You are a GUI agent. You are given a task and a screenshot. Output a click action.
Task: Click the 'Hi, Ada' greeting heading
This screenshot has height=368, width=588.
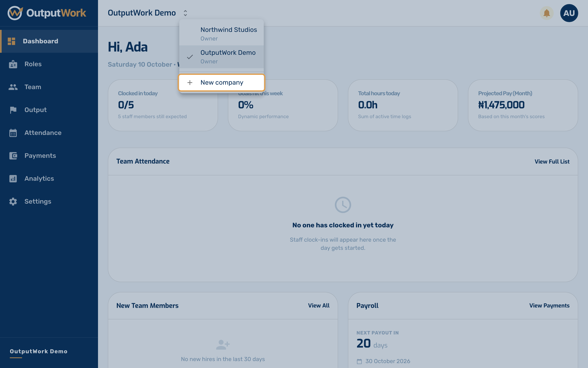point(128,47)
